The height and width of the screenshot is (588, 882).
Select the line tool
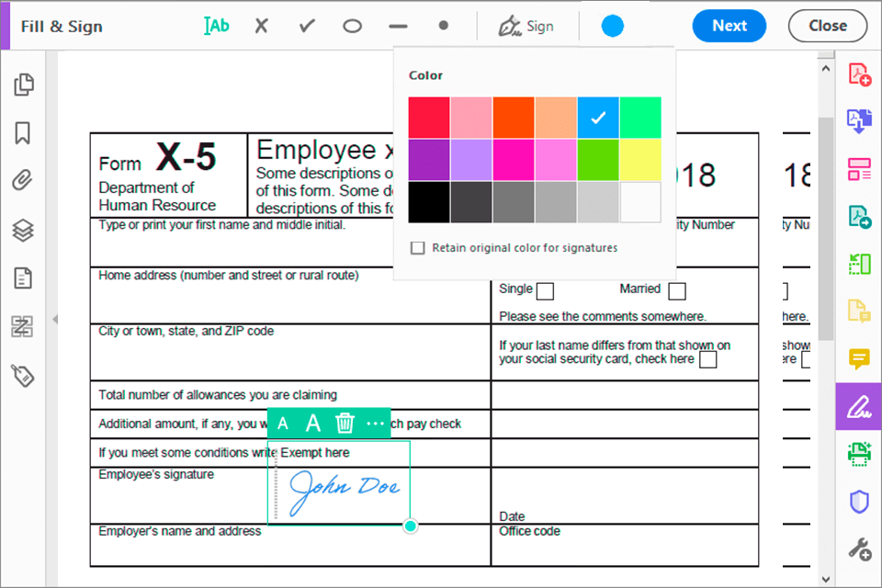pos(398,26)
